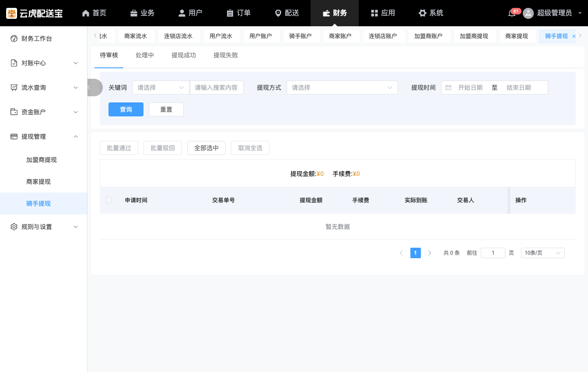Click the 重置 button
The width and height of the screenshot is (588, 372).
[166, 109]
